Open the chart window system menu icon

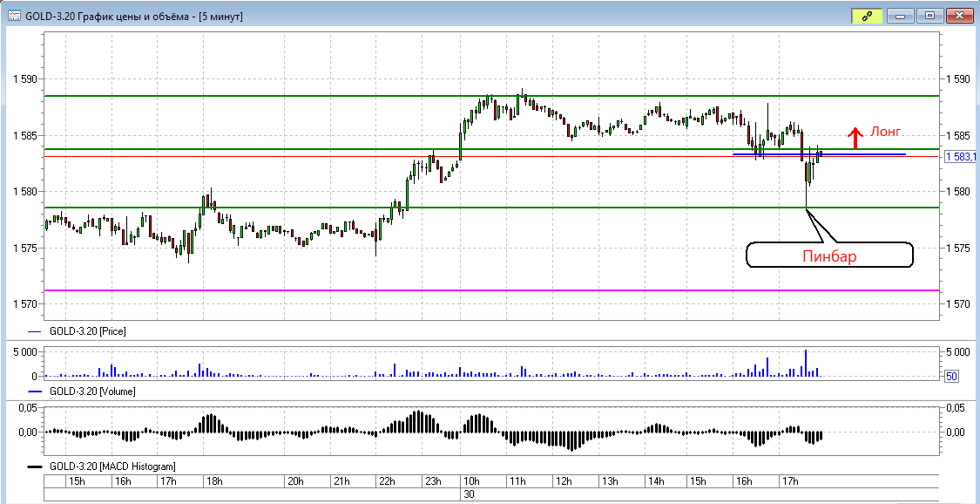coord(13,17)
